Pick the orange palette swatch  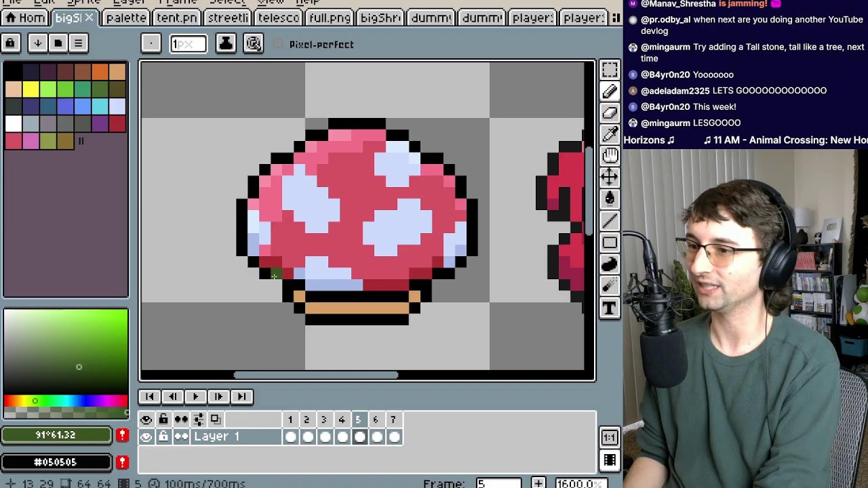pyautogui.click(x=100, y=72)
